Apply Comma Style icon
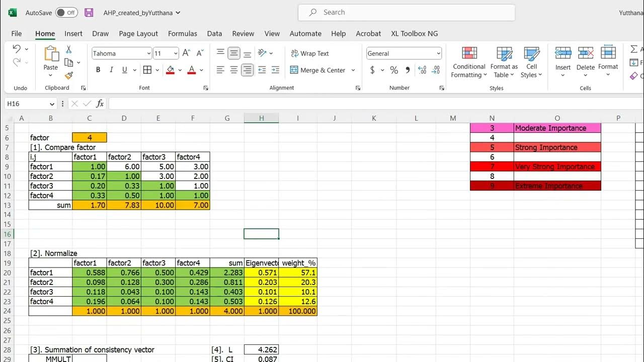 [x=408, y=70]
